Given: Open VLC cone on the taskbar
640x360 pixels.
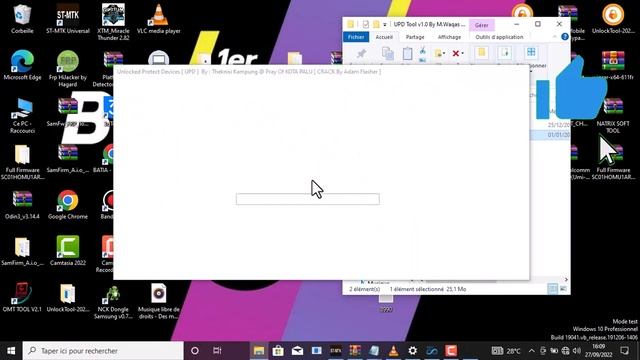Looking at the screenshot, I should tap(393, 351).
